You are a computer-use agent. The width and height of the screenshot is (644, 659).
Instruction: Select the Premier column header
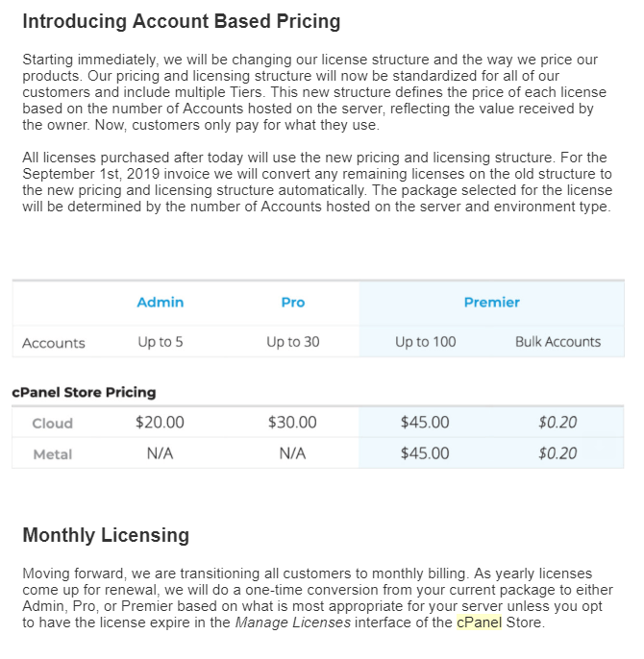pyautogui.click(x=491, y=303)
